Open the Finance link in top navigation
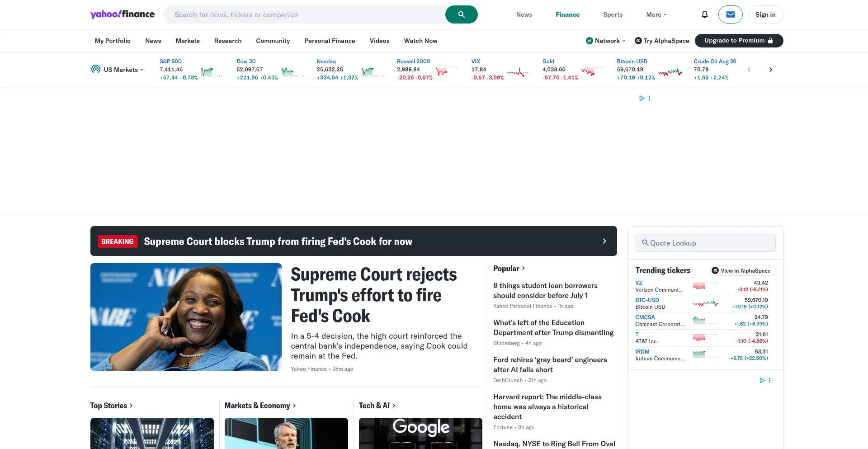The height and width of the screenshot is (449, 868). point(567,14)
